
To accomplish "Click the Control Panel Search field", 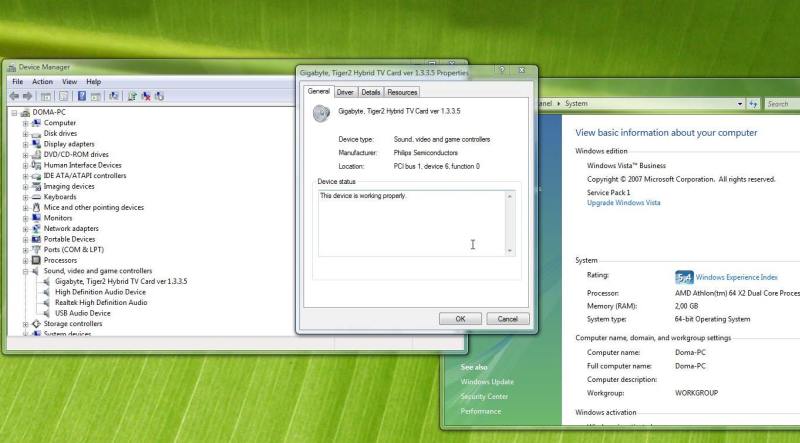I will click(x=781, y=104).
